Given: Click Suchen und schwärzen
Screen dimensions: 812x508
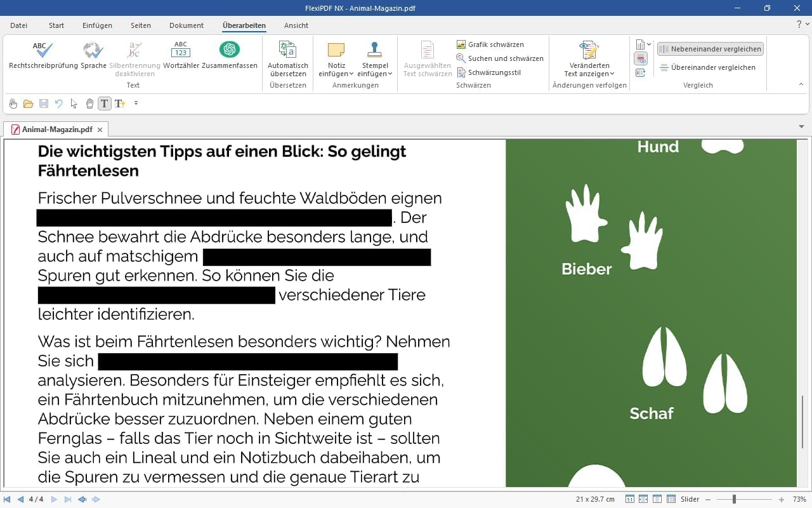Looking at the screenshot, I should click(x=500, y=58).
